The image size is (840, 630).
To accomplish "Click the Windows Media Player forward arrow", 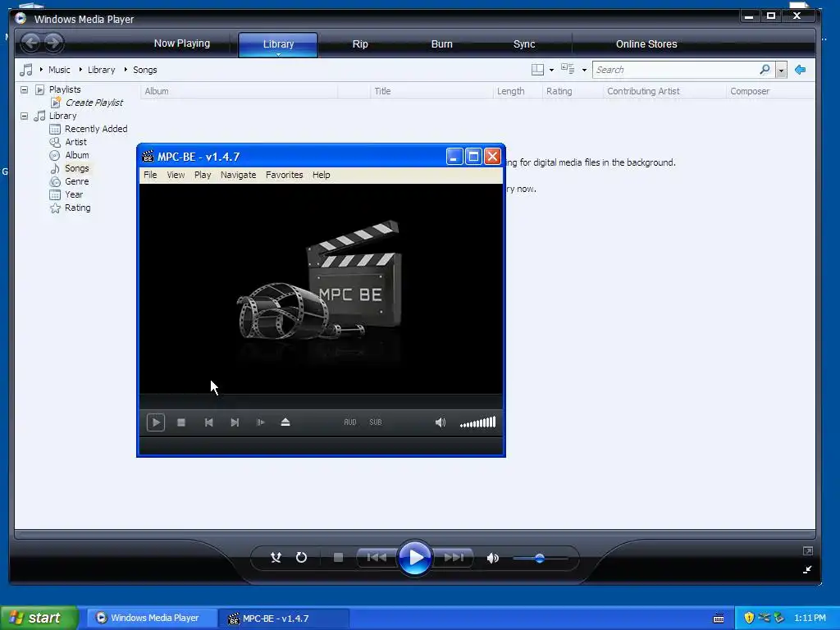I will (52, 43).
